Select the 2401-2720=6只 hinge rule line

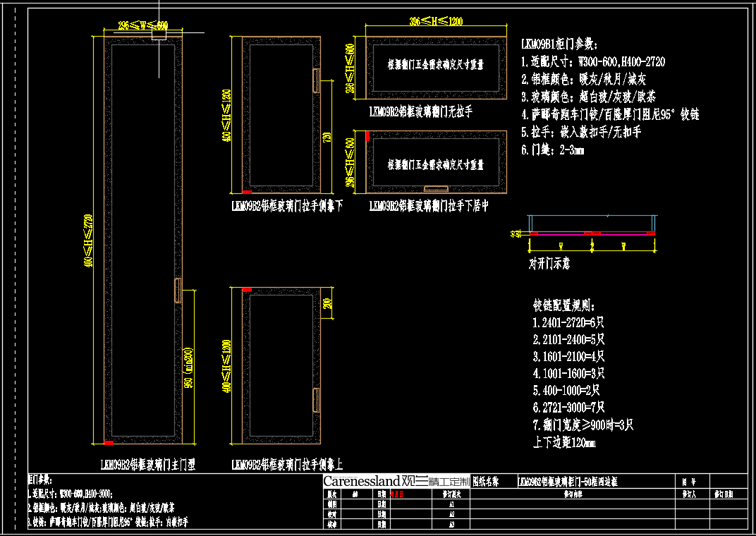(x=568, y=323)
